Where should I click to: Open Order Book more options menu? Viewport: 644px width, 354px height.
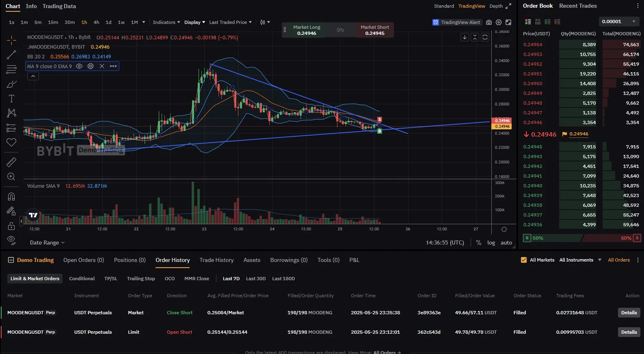[637, 6]
